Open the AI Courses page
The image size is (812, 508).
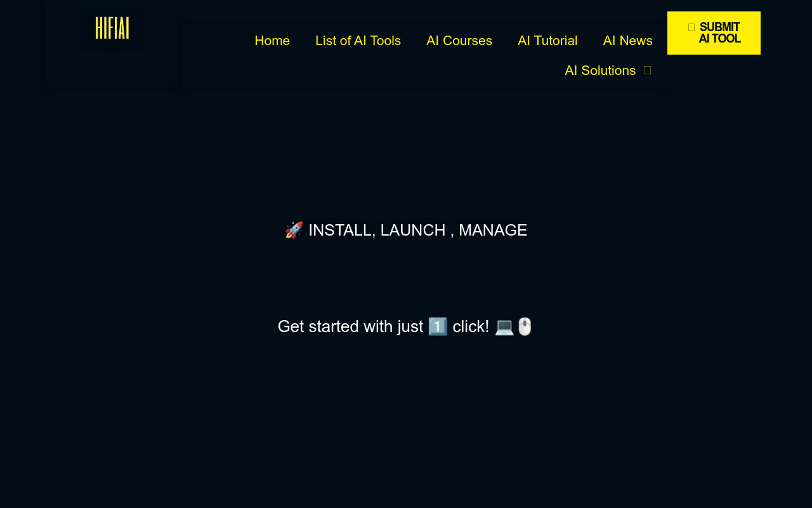(459, 41)
